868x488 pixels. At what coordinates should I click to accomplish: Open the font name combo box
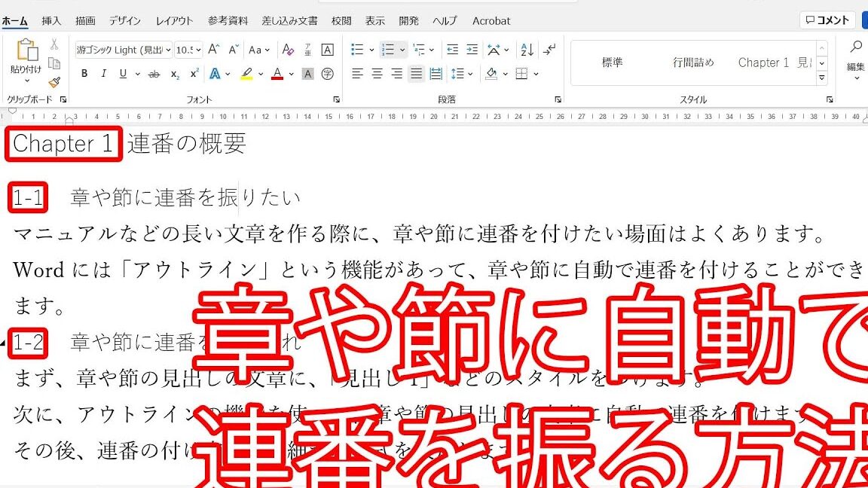click(x=124, y=50)
